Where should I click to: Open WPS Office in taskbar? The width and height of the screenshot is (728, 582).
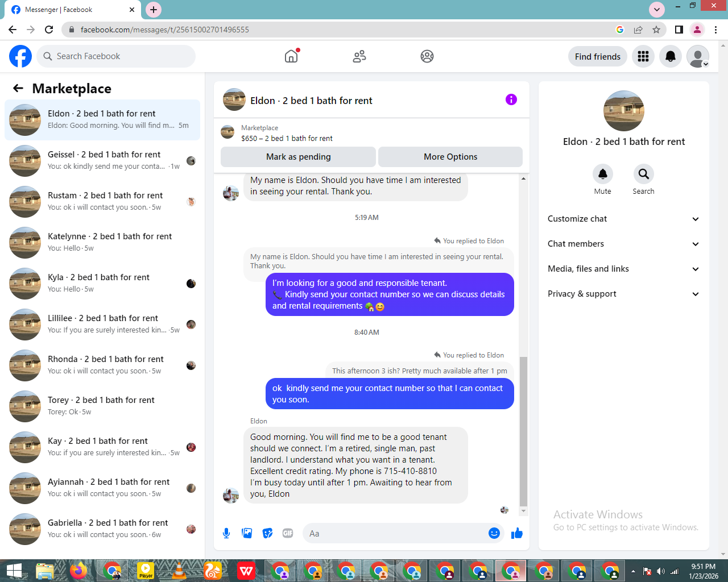(246, 571)
